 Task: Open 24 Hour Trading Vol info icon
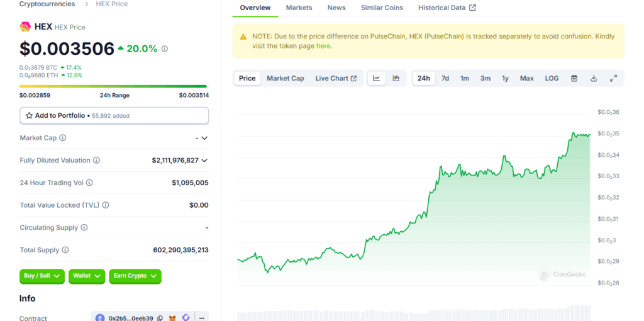89,183
